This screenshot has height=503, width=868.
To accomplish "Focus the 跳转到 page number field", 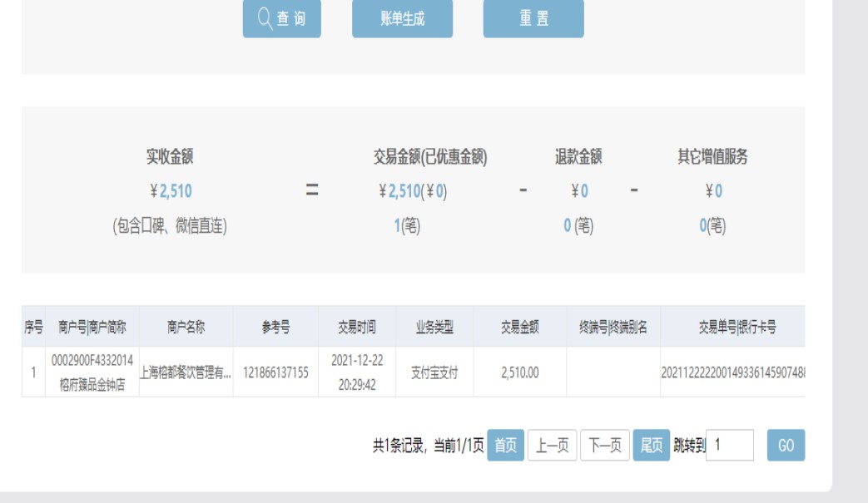I will pos(729,446).
